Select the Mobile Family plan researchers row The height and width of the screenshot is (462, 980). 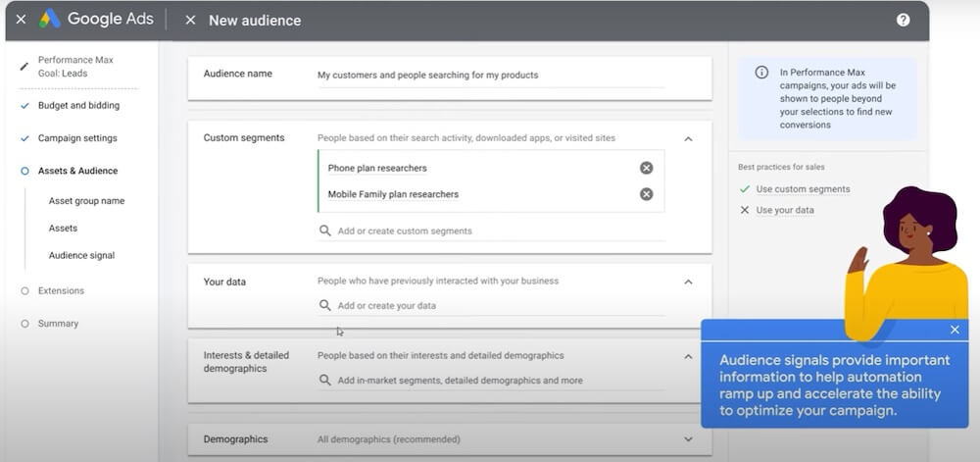click(x=491, y=194)
